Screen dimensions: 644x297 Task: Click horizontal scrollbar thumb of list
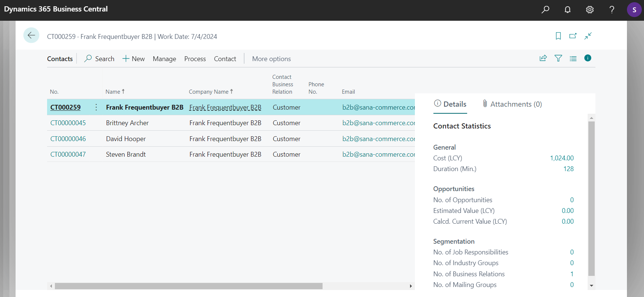(188, 286)
